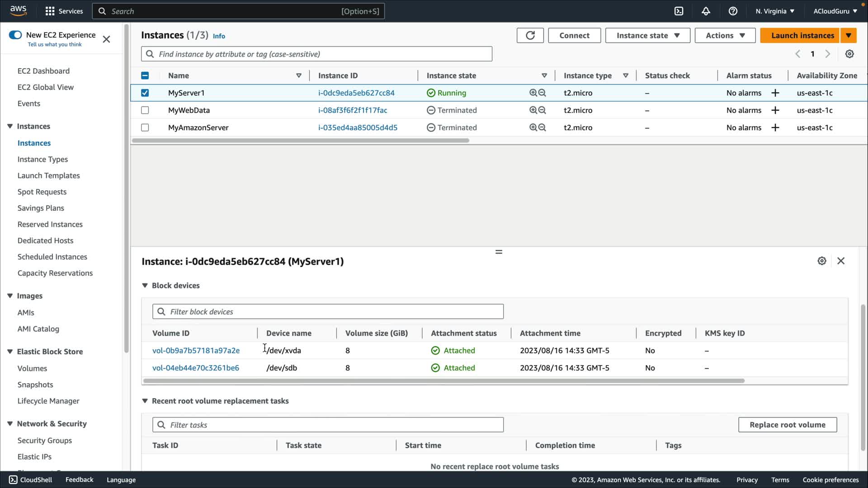Open instances table preferences gear
This screenshot has height=488, width=868.
click(849, 54)
